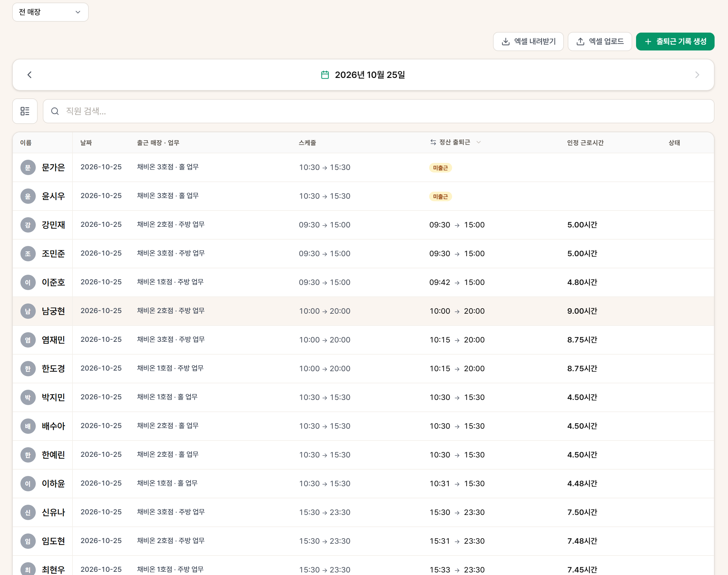Click the 미출근 badge in 문가은 row

coord(440,168)
